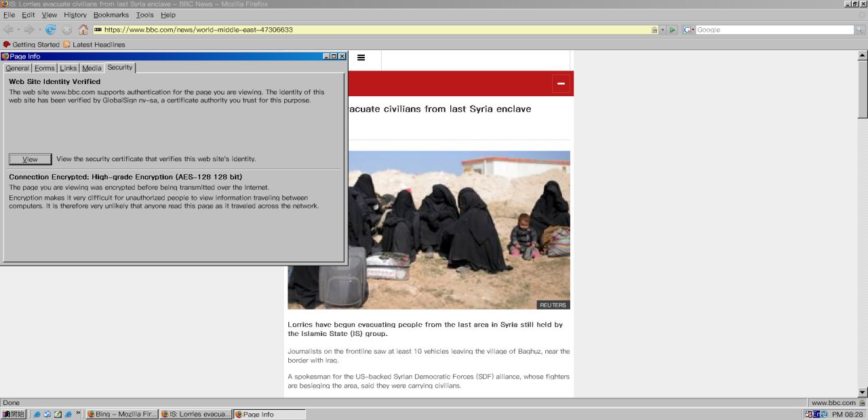The image size is (868, 420).
Task: Expand the address bar history dropdown
Action: (663, 30)
